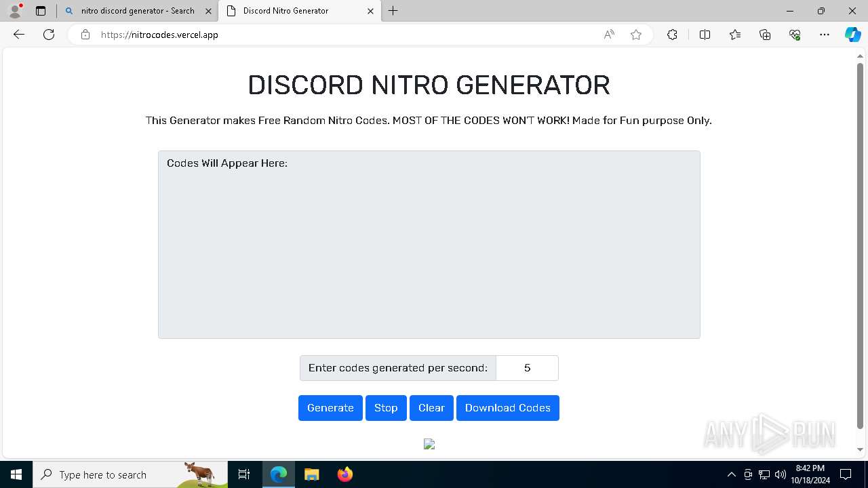Screen dimensions: 868x488
Task: Click inside the Codes Will Appear Here box
Action: pyautogui.click(x=429, y=245)
